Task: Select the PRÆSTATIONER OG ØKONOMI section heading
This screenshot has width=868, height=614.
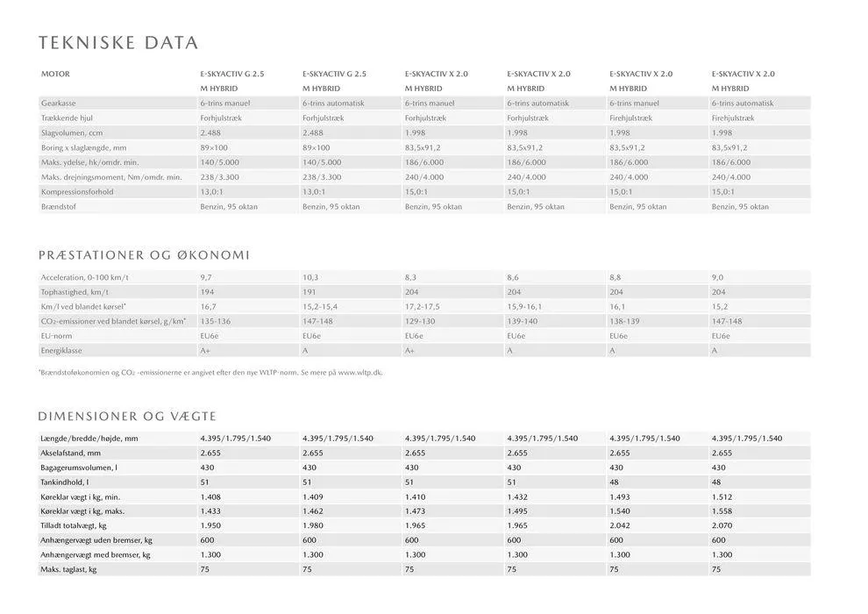Action: click(144, 255)
